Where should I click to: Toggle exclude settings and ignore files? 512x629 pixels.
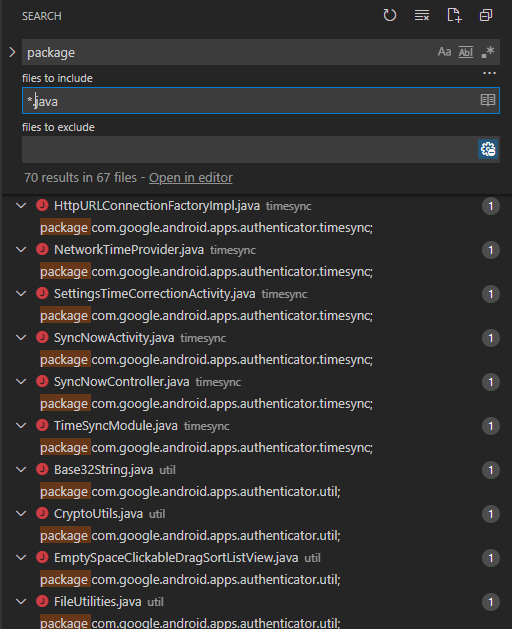click(488, 149)
